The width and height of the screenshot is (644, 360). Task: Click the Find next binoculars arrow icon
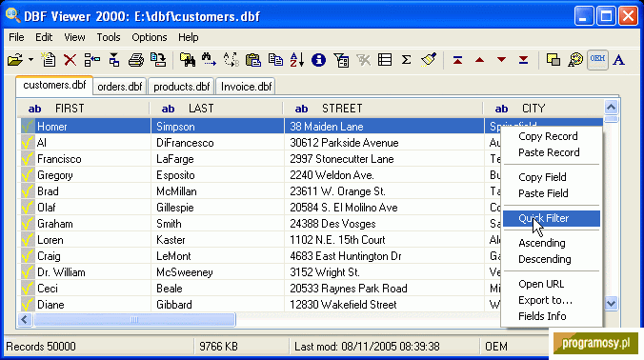click(x=209, y=60)
